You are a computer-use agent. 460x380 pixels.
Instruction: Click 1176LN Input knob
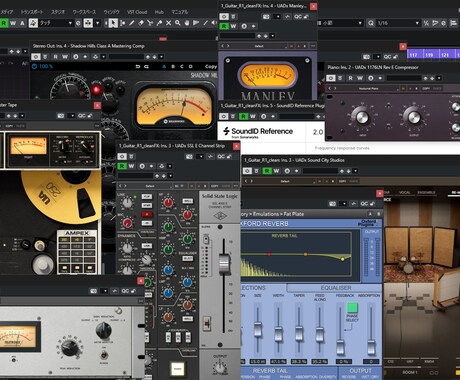point(362,117)
